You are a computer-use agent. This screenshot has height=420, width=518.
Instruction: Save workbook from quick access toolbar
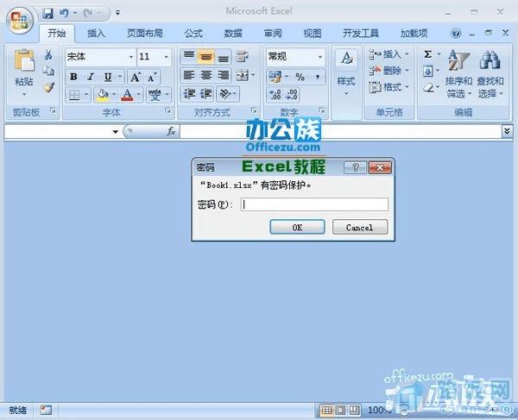pyautogui.click(x=48, y=13)
